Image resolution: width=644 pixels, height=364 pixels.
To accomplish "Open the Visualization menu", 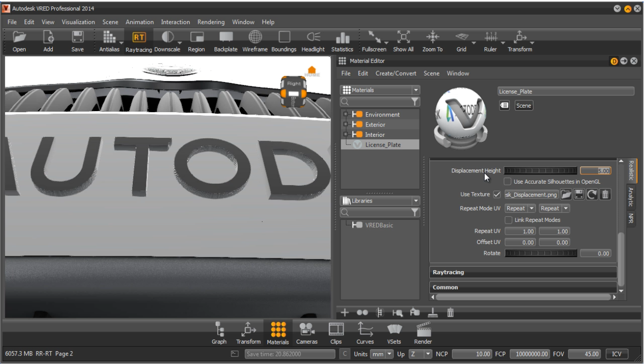I will 78,22.
